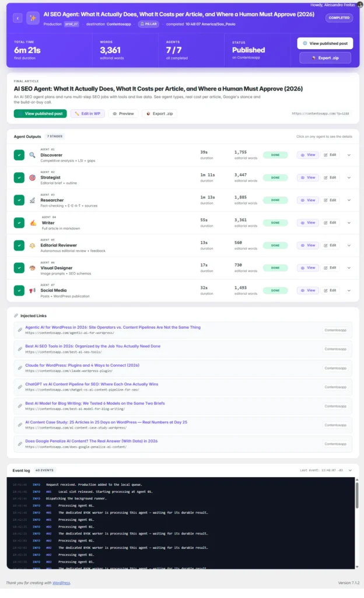Image resolution: width=364 pixels, height=598 pixels.
Task: Expand the Editorial Reviewer row chevron
Action: (349, 246)
